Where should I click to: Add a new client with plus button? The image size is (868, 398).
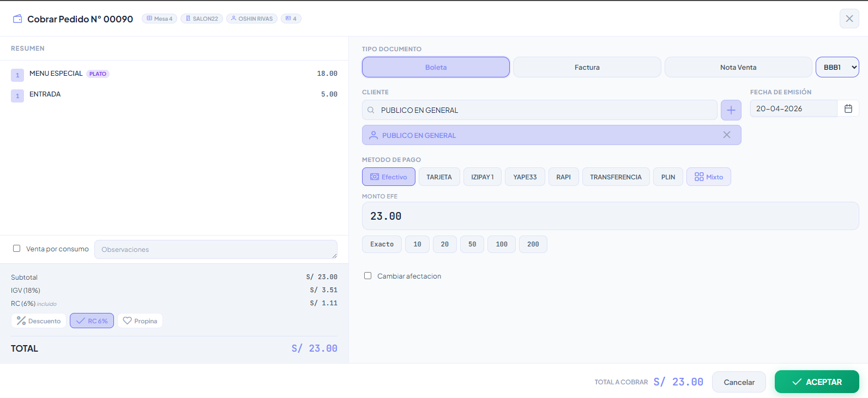[x=731, y=110]
